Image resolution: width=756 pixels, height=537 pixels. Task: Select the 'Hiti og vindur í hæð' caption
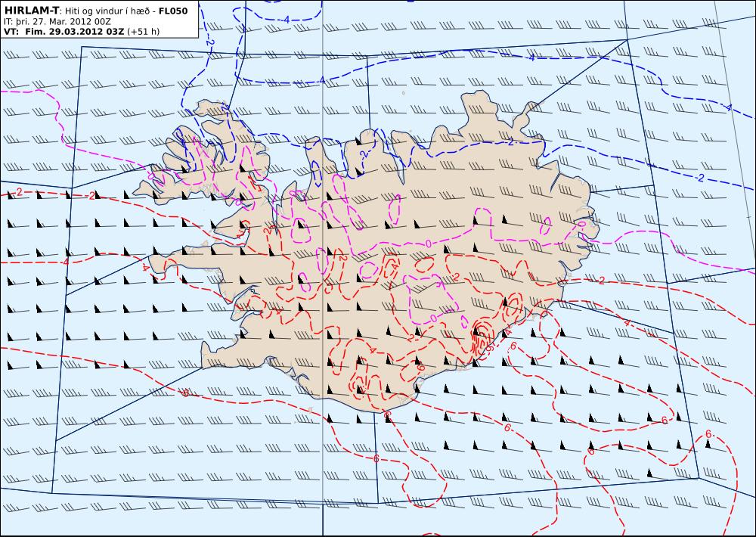(x=108, y=11)
